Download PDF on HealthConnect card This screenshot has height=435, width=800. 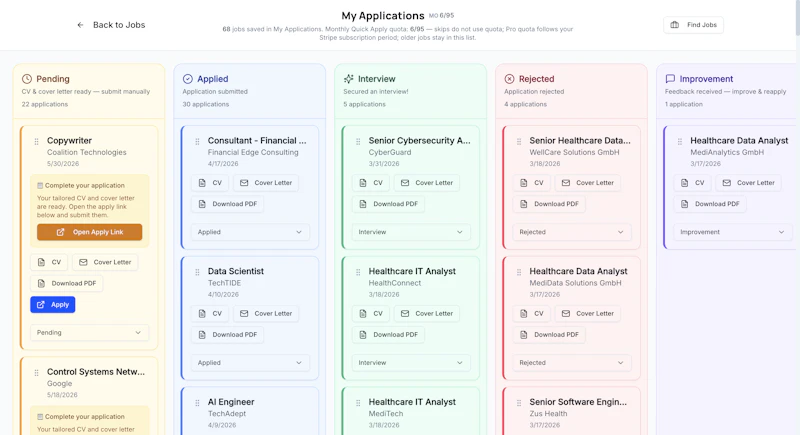coord(388,335)
